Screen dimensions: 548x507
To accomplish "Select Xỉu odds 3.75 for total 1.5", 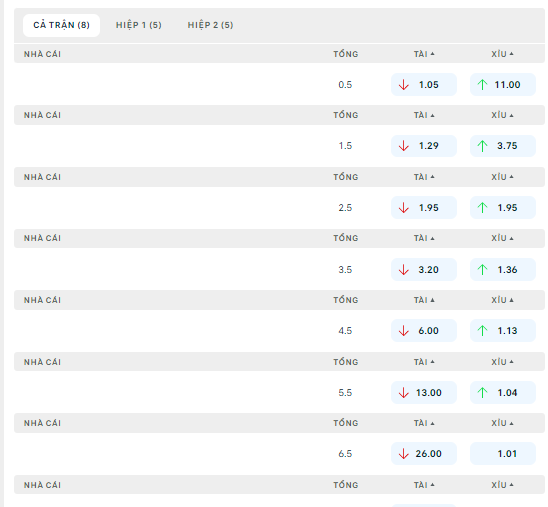I will 503,146.
